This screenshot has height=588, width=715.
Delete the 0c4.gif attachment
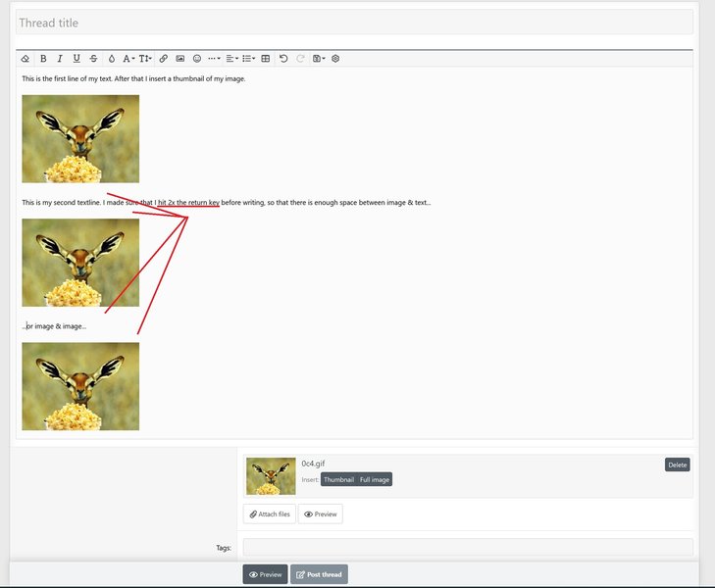pyautogui.click(x=677, y=465)
